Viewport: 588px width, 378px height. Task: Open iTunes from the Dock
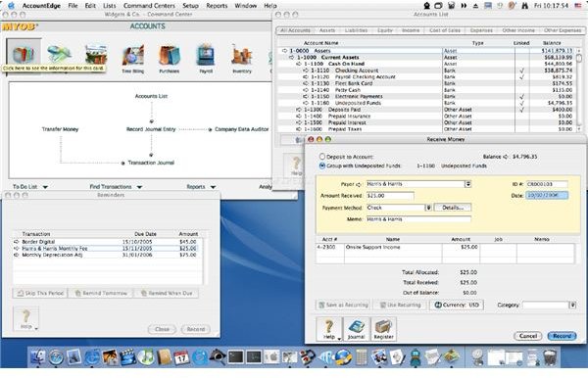pos(145,356)
